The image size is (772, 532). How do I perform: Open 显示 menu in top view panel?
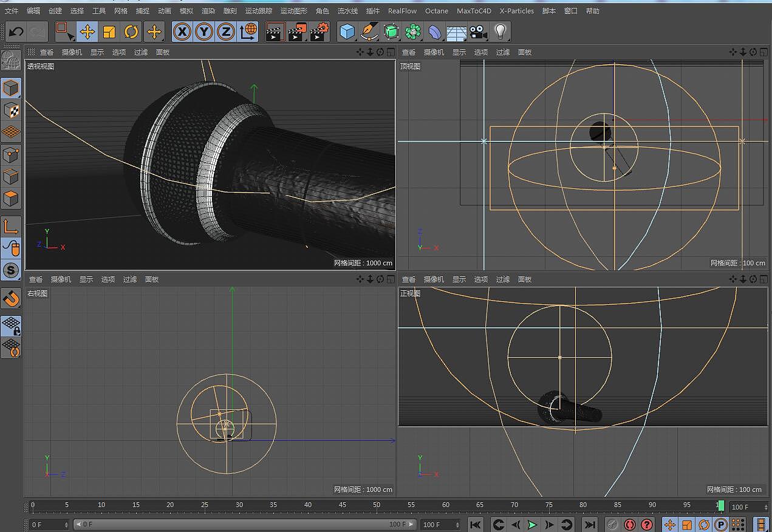459,52
